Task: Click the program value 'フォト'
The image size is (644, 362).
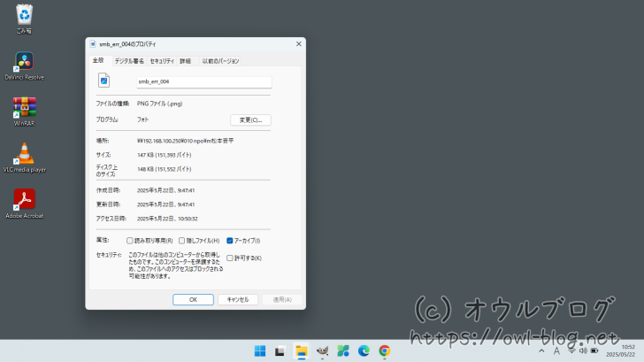Action: (x=142, y=119)
